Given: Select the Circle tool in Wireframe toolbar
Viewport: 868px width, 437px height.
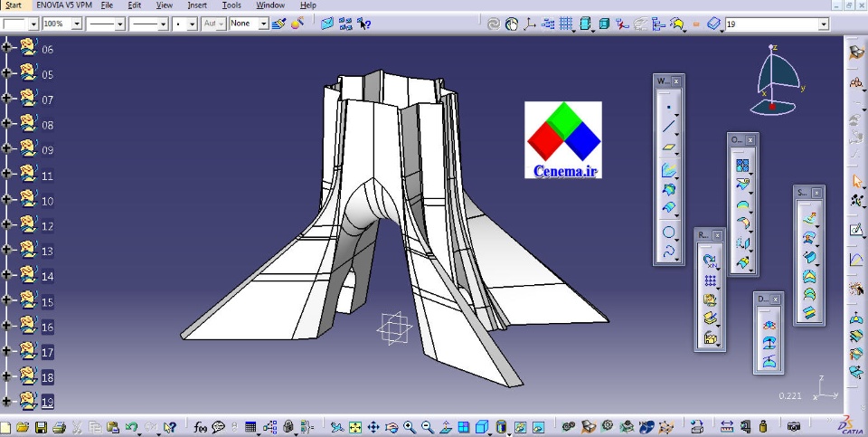Looking at the screenshot, I should [668, 232].
